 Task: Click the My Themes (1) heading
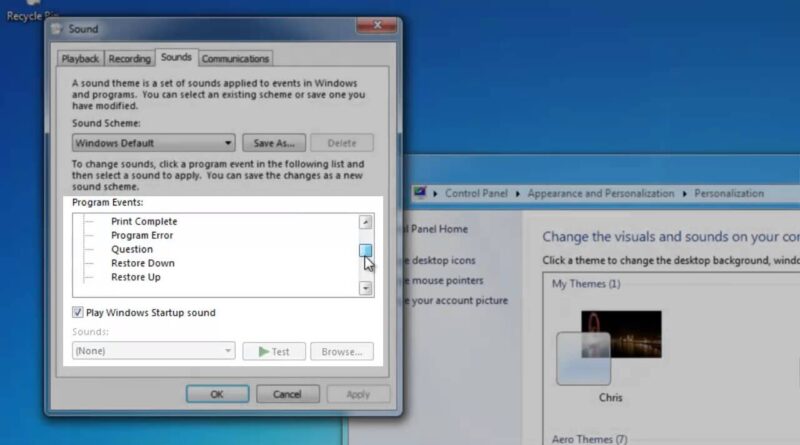click(x=586, y=284)
